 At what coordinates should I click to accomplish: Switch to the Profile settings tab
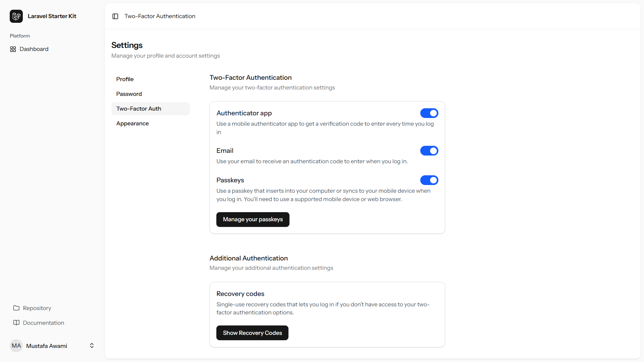click(125, 79)
